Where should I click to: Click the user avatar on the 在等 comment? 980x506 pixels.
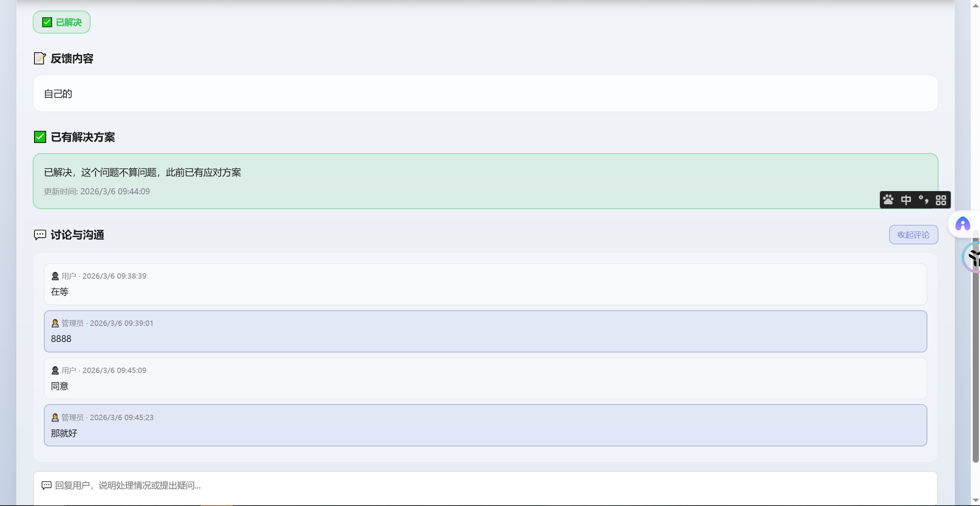point(55,276)
